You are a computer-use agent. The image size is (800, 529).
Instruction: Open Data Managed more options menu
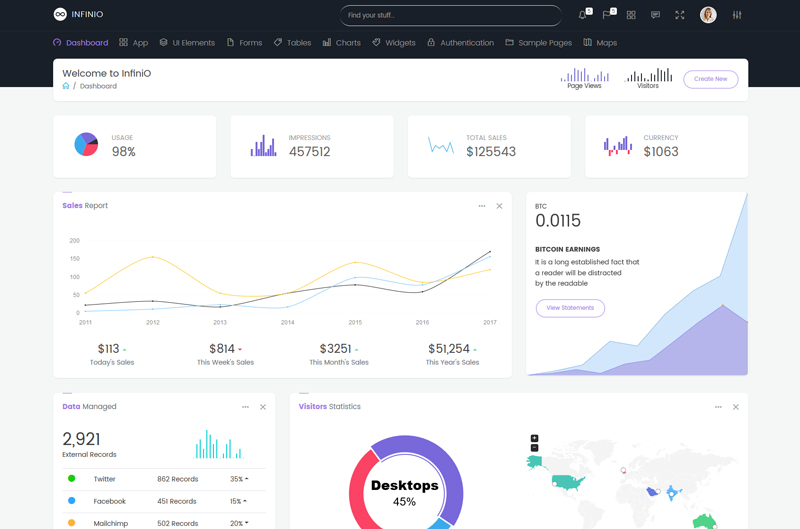246,407
